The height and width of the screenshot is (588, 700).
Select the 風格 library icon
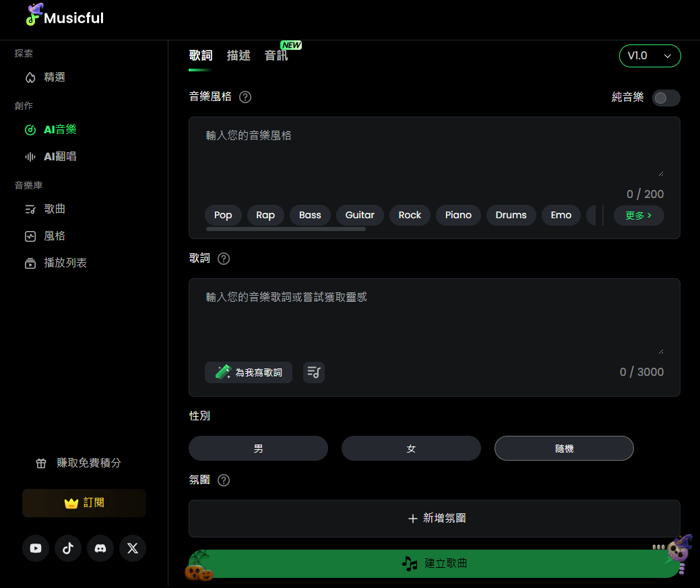pyautogui.click(x=30, y=236)
